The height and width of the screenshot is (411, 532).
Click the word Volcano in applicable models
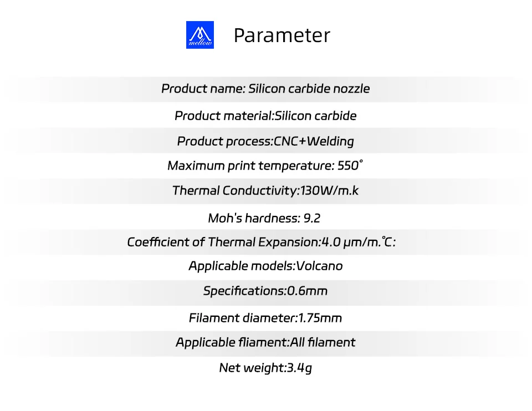(x=319, y=266)
